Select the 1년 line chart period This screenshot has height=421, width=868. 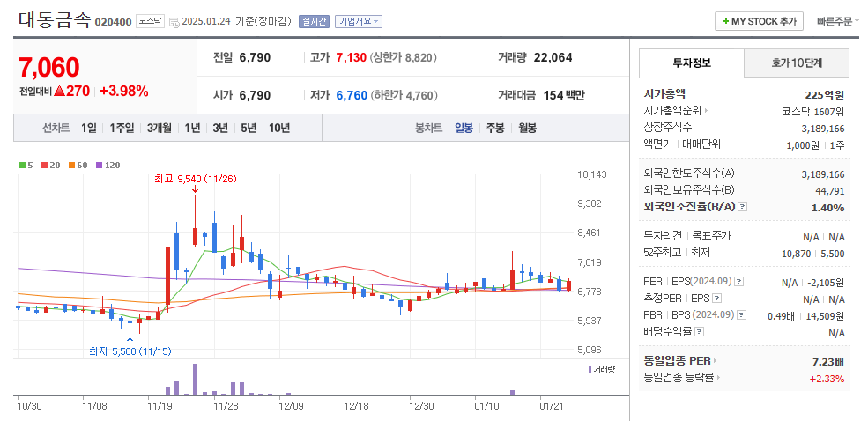pos(193,129)
